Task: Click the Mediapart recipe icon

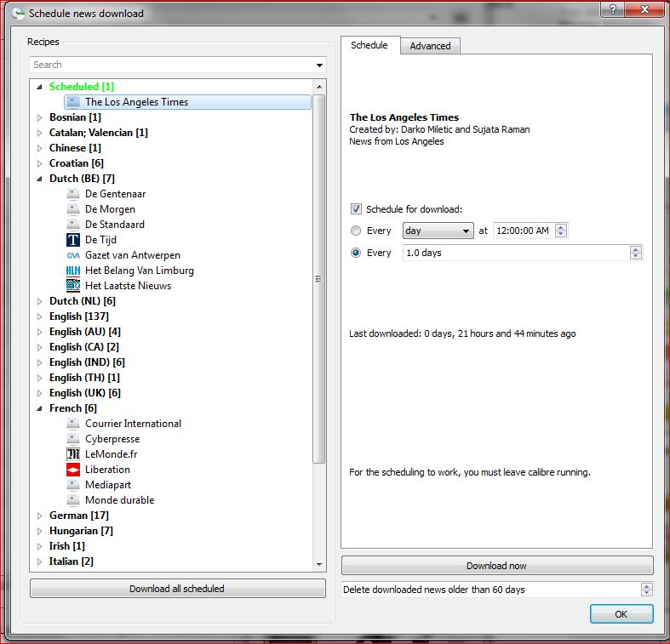Action: coord(73,485)
